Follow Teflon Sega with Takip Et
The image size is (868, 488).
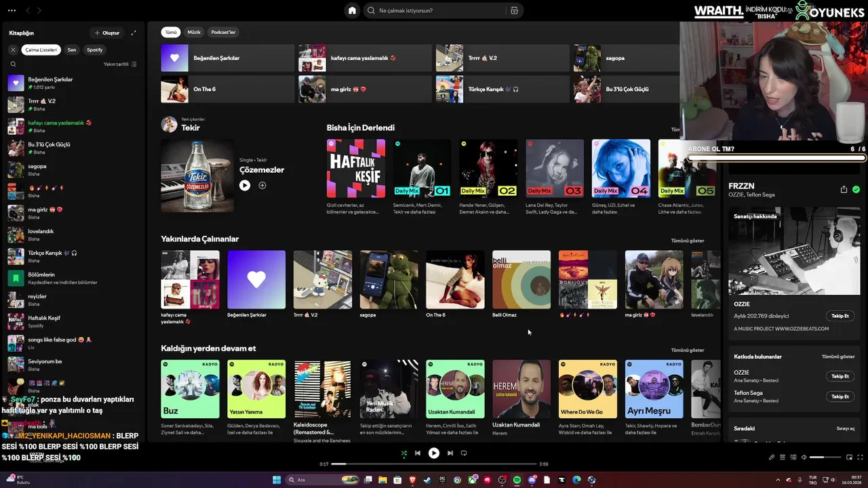click(x=840, y=396)
